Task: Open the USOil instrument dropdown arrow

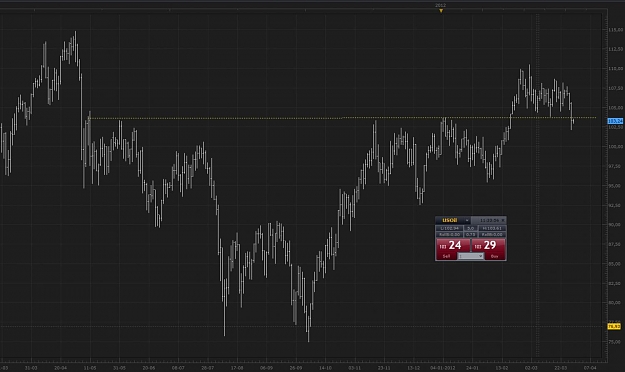Action: (x=467, y=220)
